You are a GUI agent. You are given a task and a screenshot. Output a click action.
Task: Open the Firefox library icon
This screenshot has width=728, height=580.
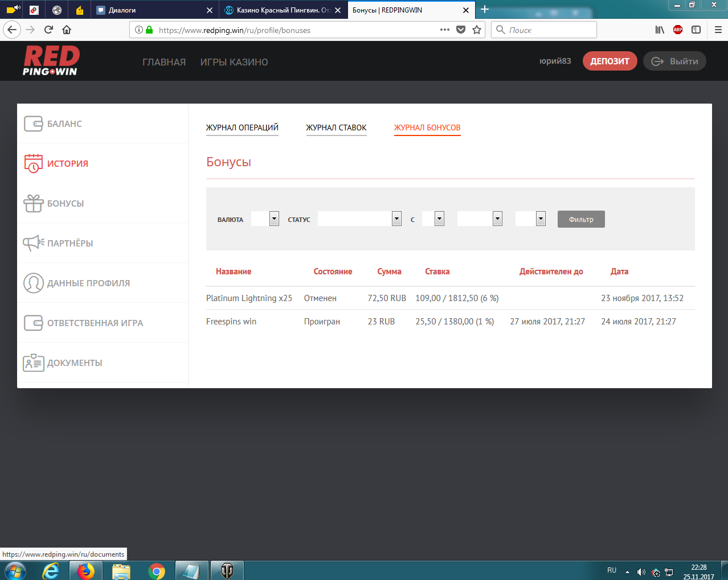(660, 30)
